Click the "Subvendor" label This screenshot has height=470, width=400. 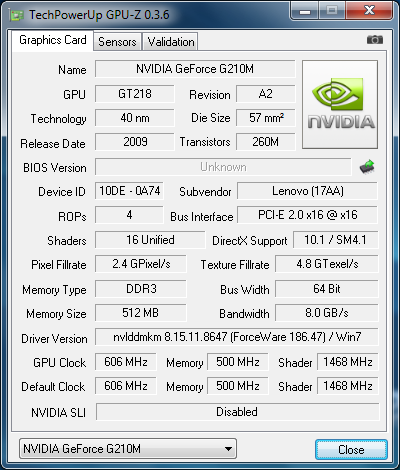(x=205, y=192)
